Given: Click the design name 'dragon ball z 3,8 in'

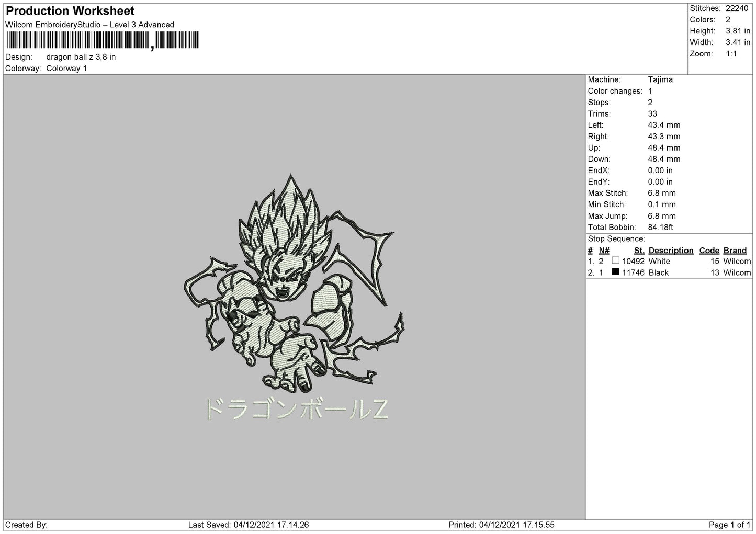Looking at the screenshot, I should point(81,57).
